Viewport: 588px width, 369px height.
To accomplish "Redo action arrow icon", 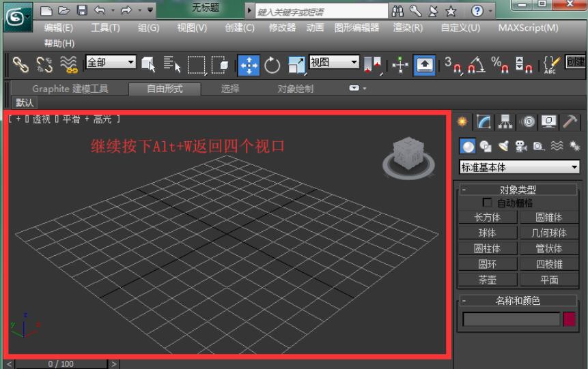I will pos(126,10).
